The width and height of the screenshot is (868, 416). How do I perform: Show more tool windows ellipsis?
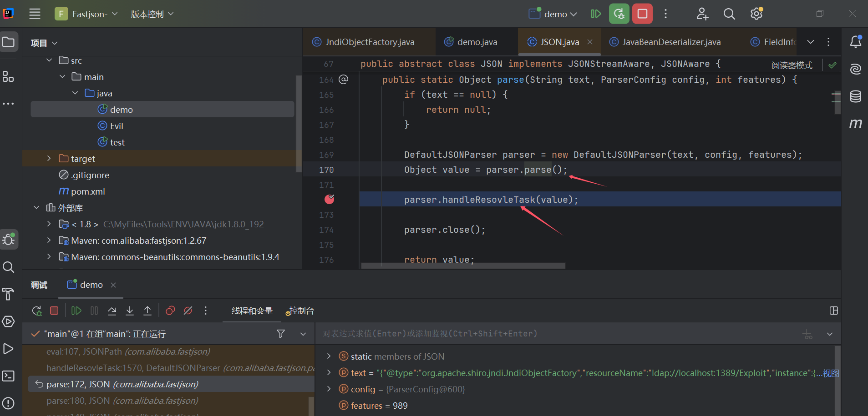(x=8, y=104)
